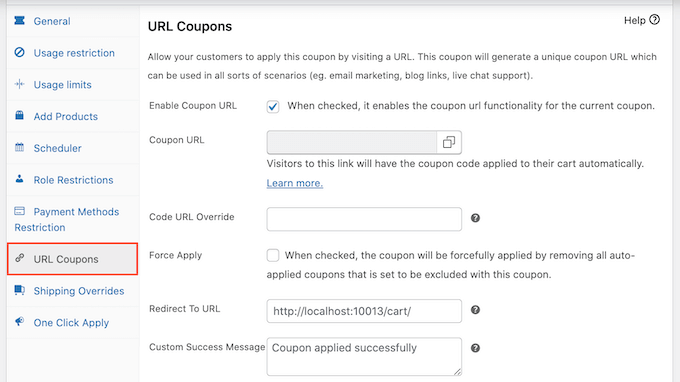The width and height of the screenshot is (680, 382).
Task: Click the General ticket icon in sidebar
Action: coord(20,20)
